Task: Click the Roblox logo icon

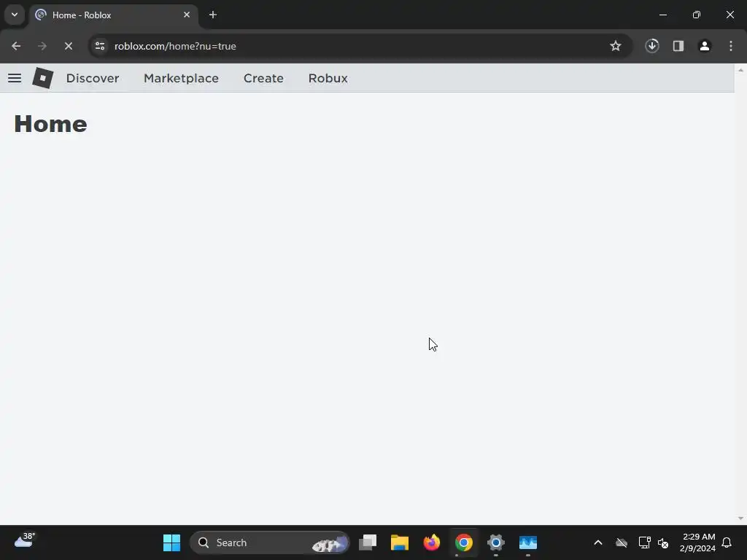Action: (43, 77)
